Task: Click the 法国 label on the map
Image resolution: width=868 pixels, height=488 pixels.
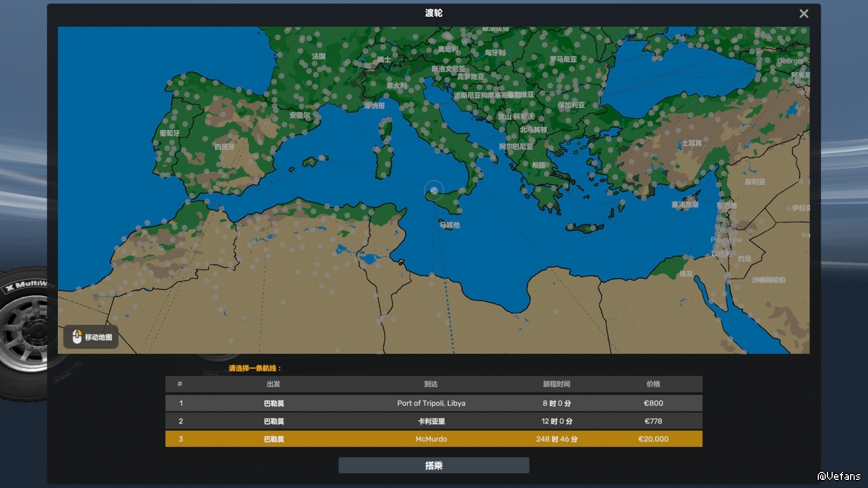Action: [319, 56]
